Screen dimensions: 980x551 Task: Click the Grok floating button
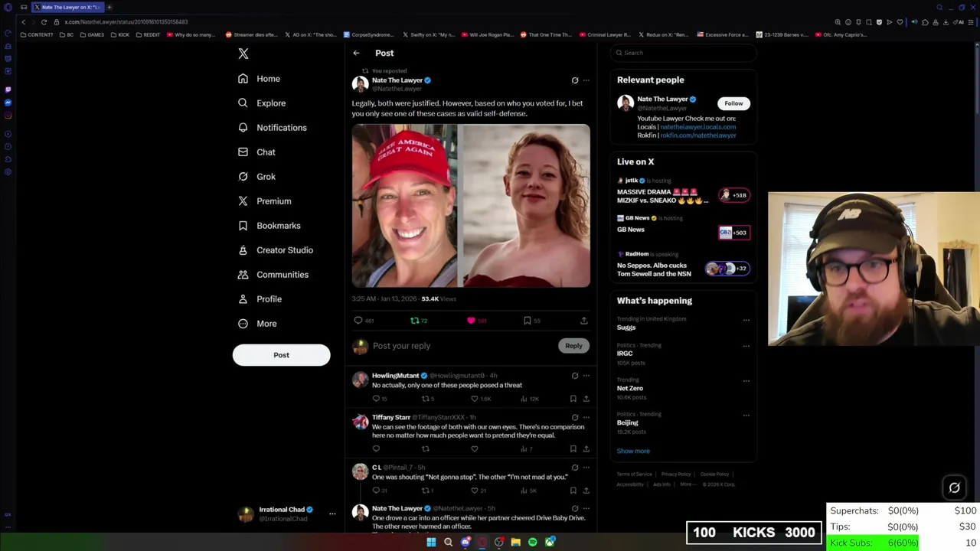pos(955,487)
